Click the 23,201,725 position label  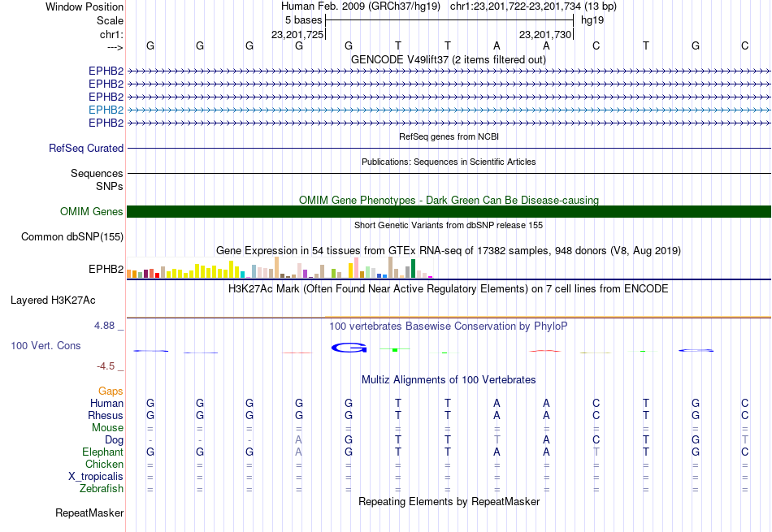tap(297, 34)
